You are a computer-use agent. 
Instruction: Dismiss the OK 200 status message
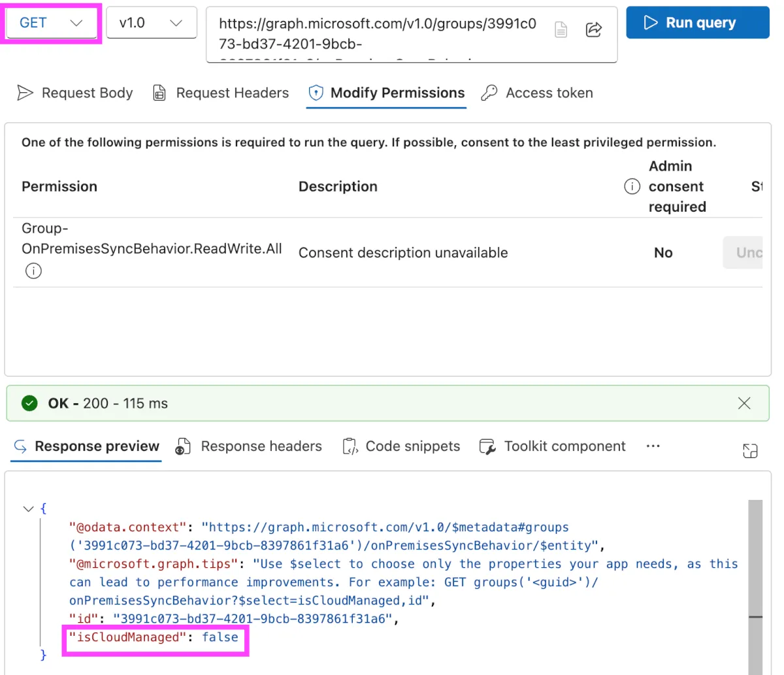[x=744, y=403]
